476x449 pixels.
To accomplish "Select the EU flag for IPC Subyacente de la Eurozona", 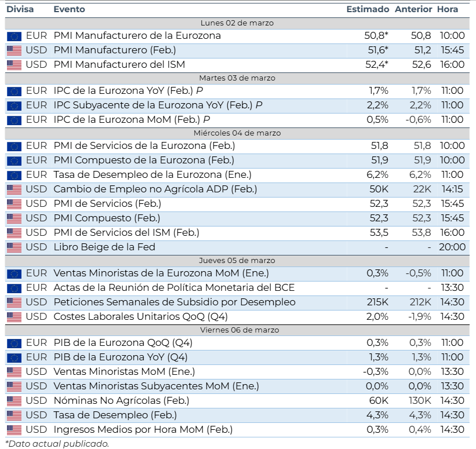I will (x=14, y=106).
